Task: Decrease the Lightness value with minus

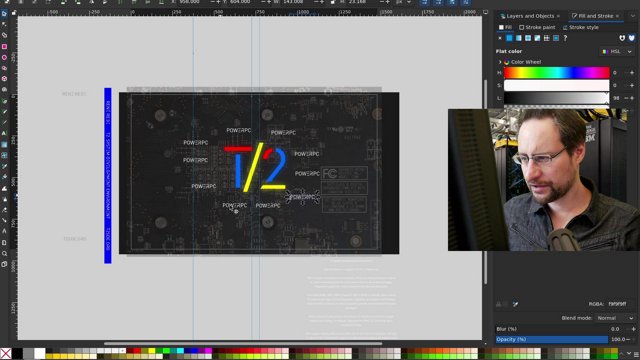Action: pos(627,98)
